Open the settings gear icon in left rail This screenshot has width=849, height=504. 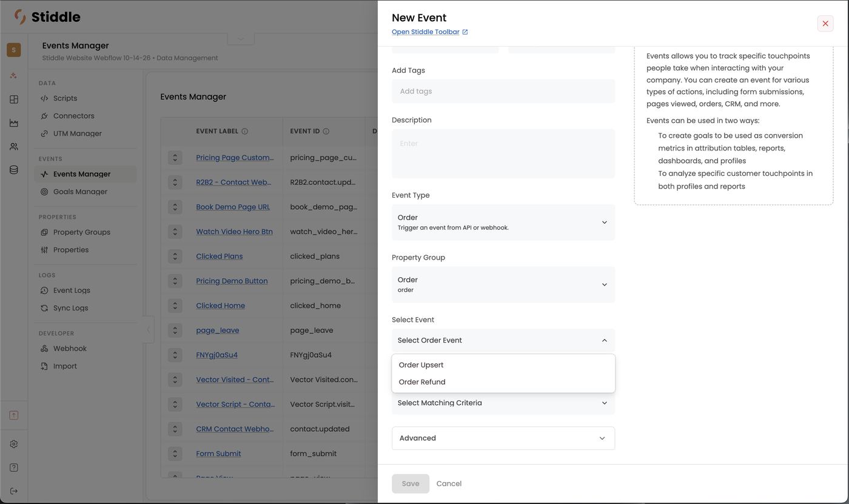click(14, 444)
